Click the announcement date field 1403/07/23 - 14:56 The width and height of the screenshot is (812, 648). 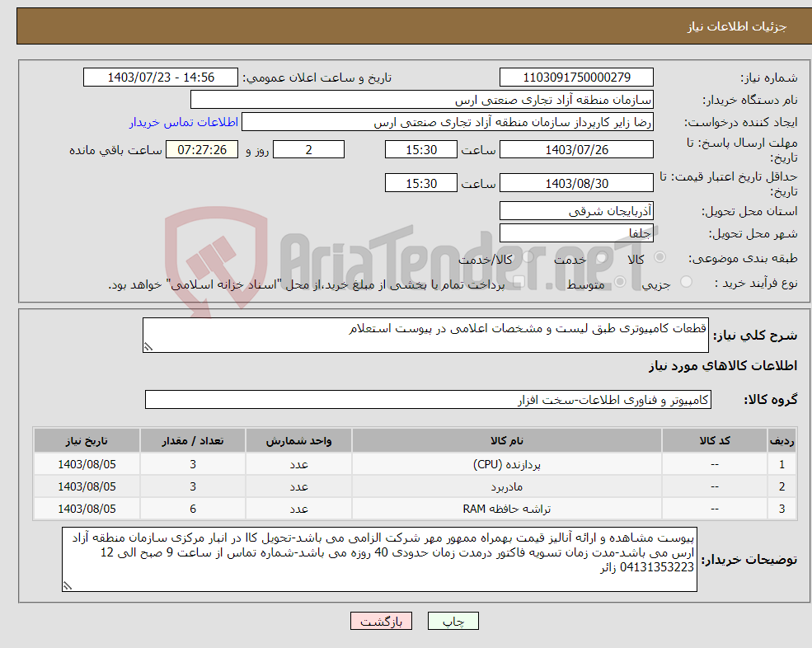tap(161, 77)
